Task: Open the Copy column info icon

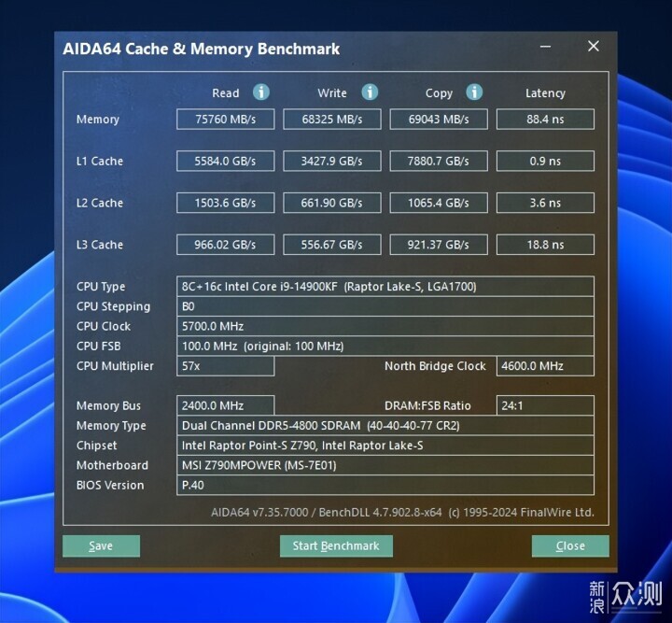Action: [474, 92]
